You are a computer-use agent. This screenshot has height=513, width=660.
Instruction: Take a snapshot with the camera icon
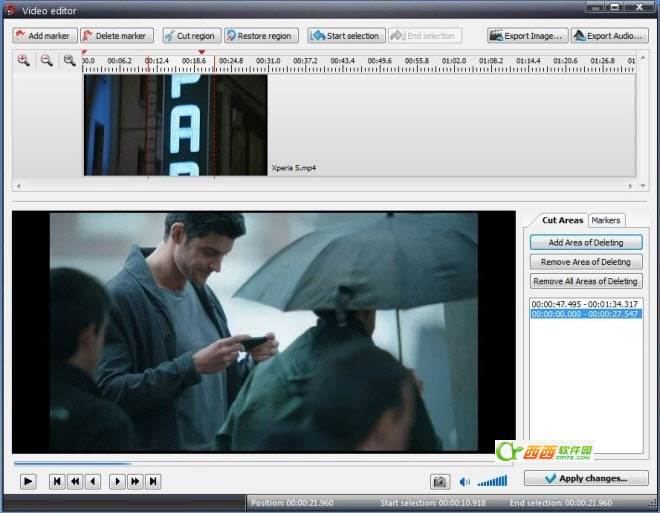(x=439, y=481)
